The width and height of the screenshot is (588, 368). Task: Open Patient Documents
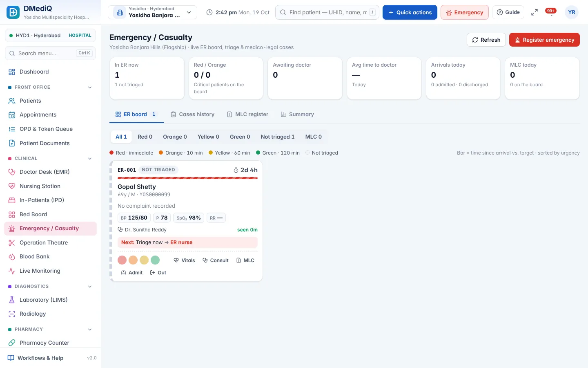click(x=50, y=143)
